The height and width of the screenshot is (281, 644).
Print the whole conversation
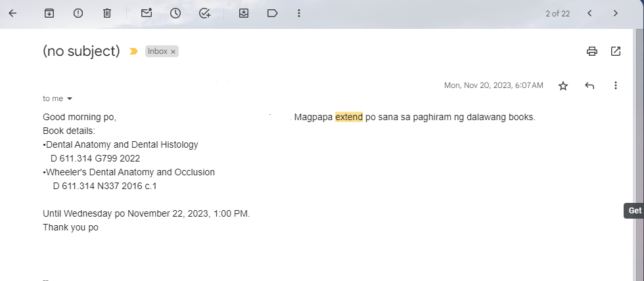click(592, 51)
